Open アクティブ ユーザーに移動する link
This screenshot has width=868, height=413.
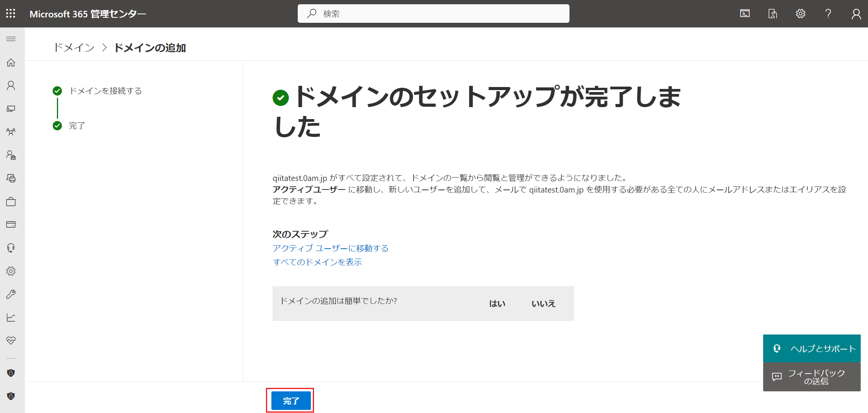click(330, 248)
